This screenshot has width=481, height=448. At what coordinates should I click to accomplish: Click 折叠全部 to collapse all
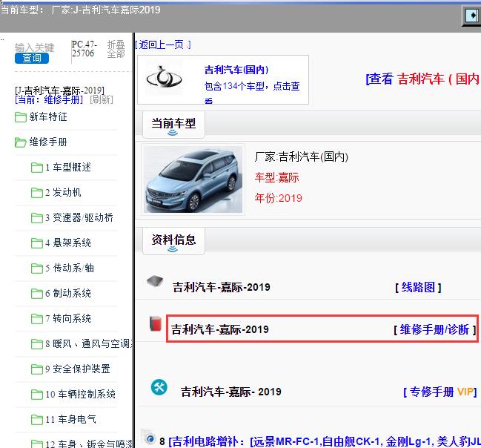coord(116,49)
